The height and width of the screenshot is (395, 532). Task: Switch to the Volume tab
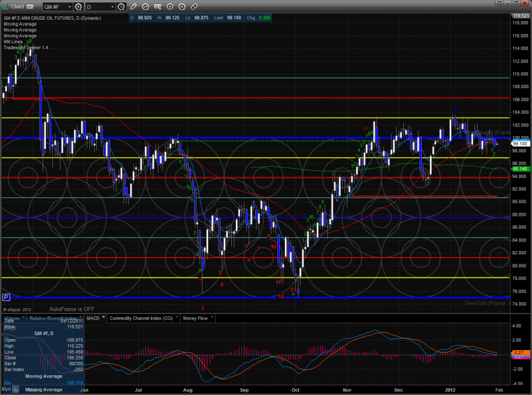coord(12,318)
